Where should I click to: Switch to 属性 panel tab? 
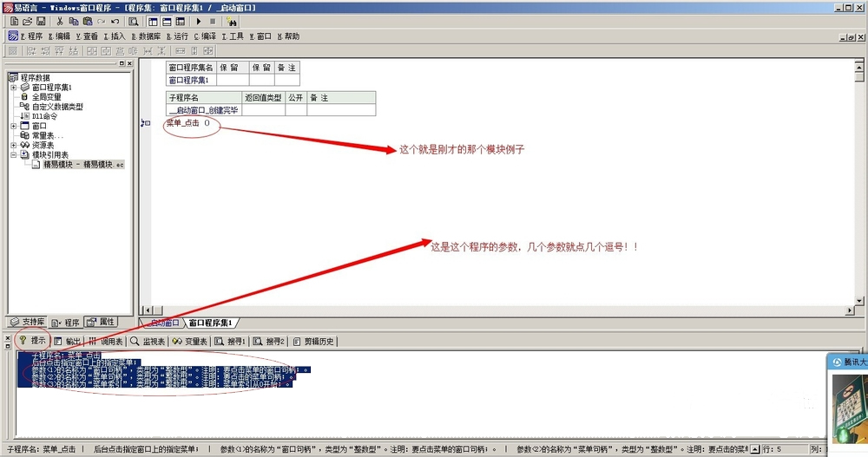100,322
